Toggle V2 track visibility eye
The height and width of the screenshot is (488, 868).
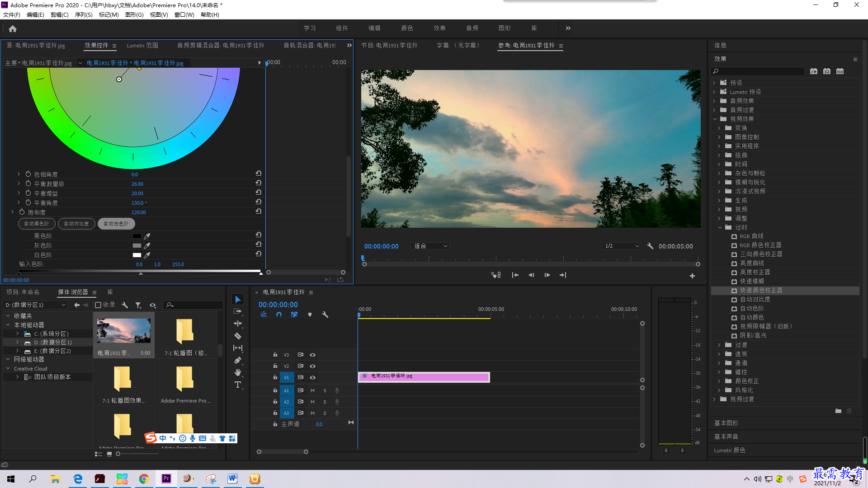[312, 366]
